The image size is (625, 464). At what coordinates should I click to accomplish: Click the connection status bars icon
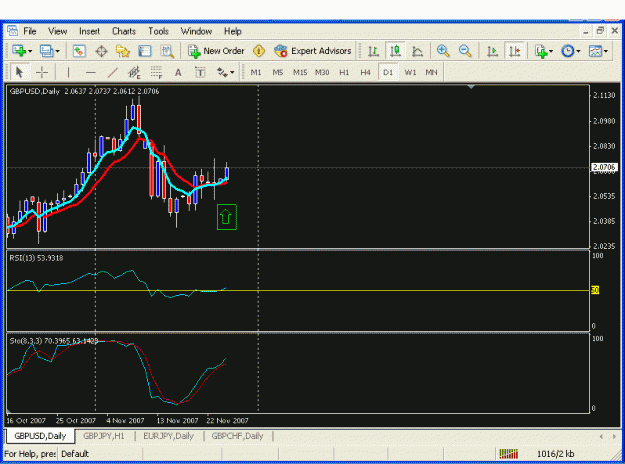click(x=509, y=454)
